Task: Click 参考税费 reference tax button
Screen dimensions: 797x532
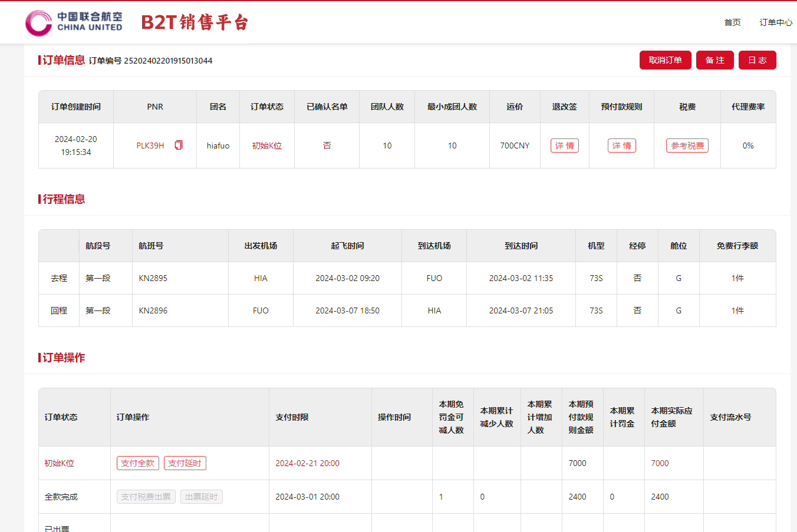Action: [x=687, y=146]
